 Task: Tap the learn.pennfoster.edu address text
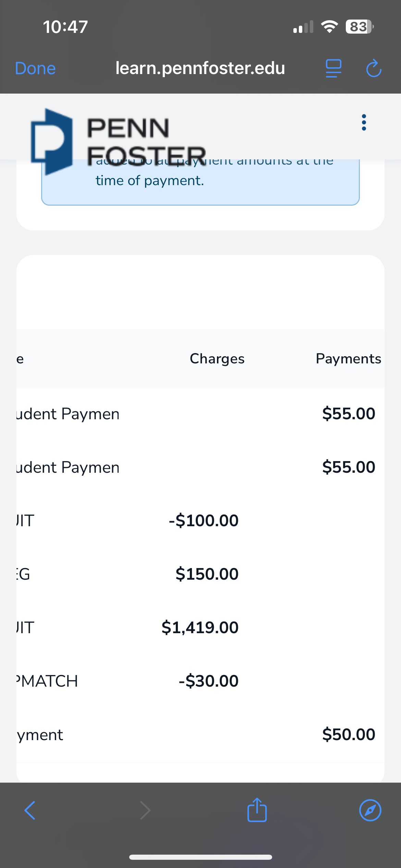click(200, 68)
